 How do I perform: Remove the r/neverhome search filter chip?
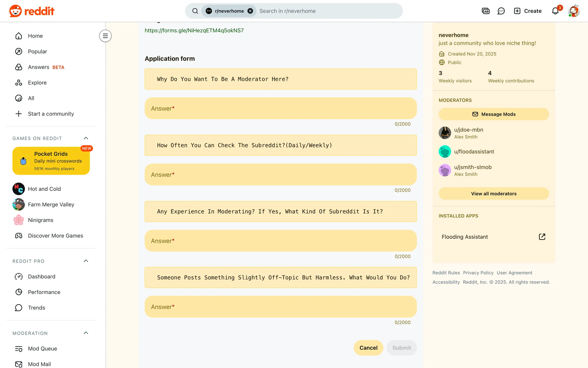tap(250, 11)
